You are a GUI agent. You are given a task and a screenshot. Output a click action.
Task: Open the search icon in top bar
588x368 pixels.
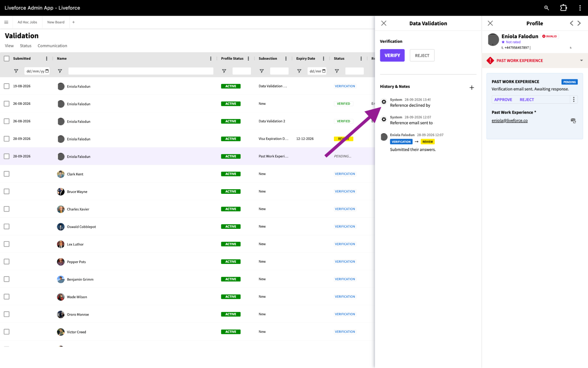(x=546, y=8)
